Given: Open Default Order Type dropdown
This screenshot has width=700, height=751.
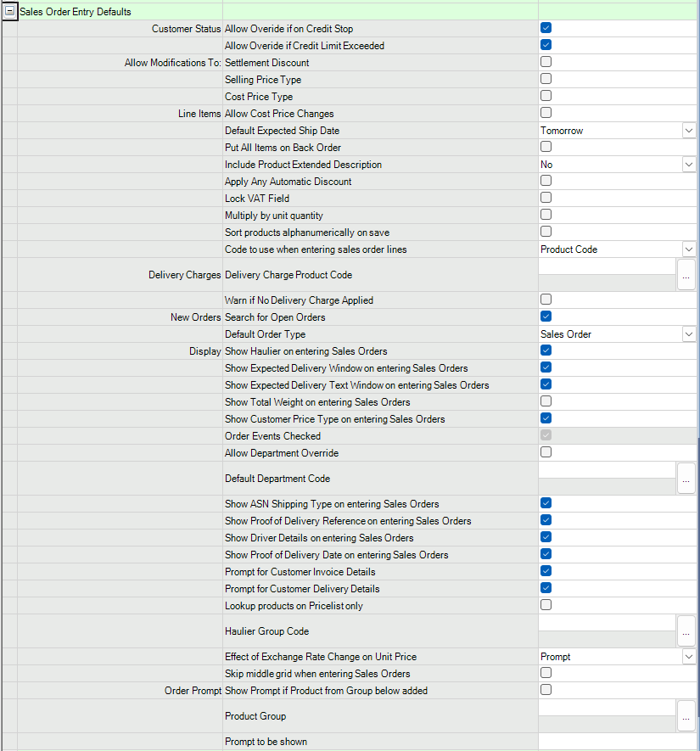Looking at the screenshot, I should (x=688, y=334).
